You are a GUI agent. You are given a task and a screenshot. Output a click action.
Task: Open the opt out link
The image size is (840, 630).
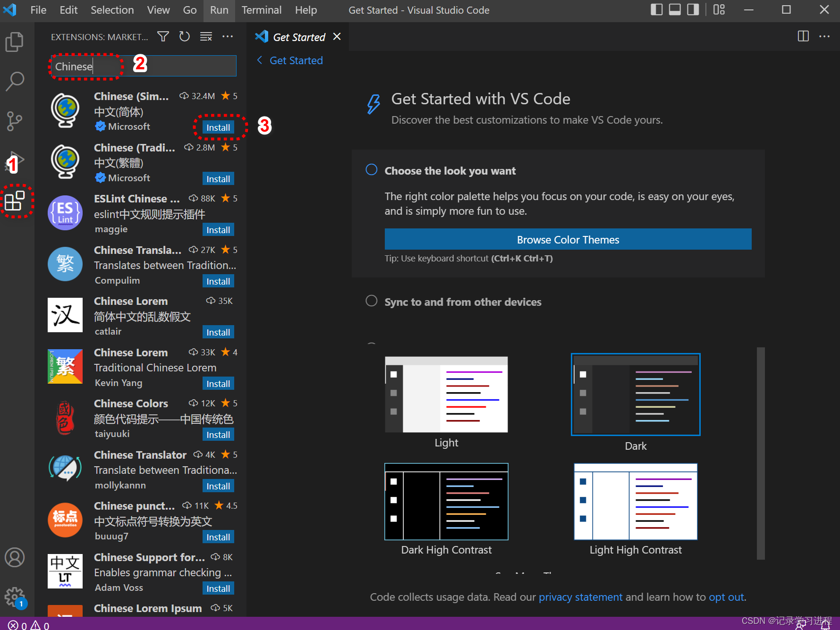[x=726, y=597]
